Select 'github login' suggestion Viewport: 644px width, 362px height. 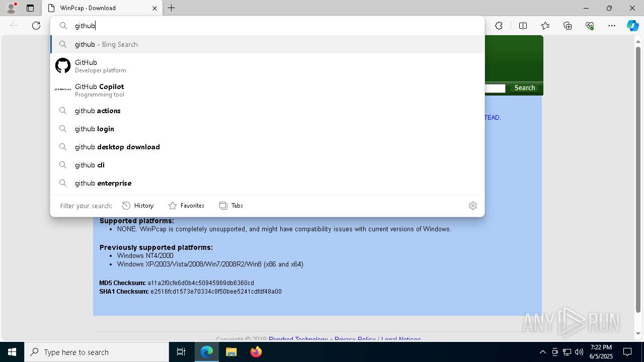[267, 129]
